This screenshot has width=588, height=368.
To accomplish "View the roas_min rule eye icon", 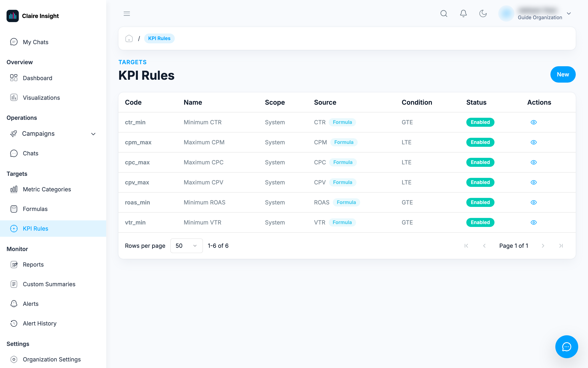I will coord(533,202).
